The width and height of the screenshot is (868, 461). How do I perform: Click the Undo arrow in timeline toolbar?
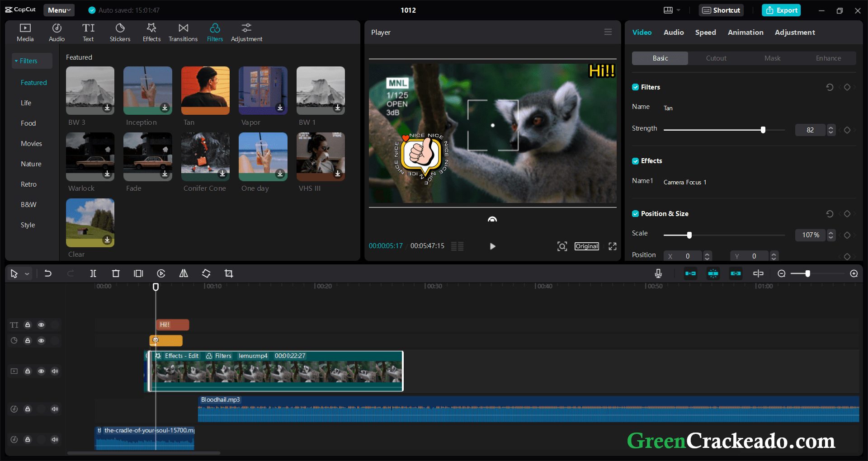pyautogui.click(x=48, y=273)
